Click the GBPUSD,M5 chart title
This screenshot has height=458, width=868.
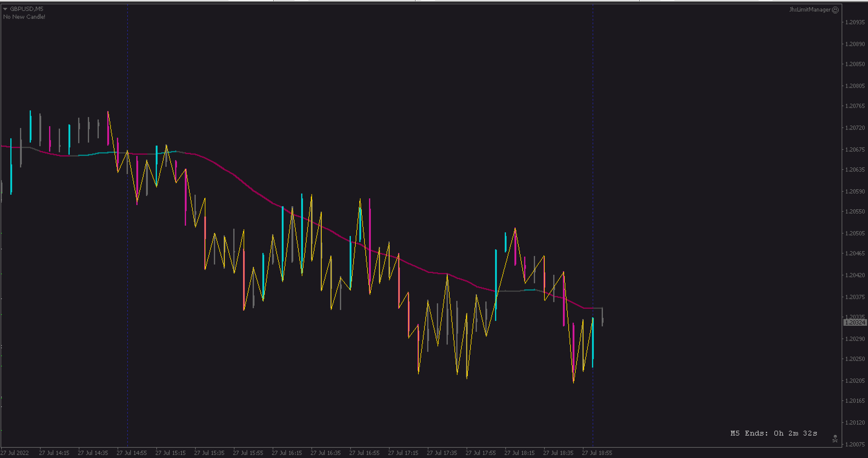click(x=26, y=9)
